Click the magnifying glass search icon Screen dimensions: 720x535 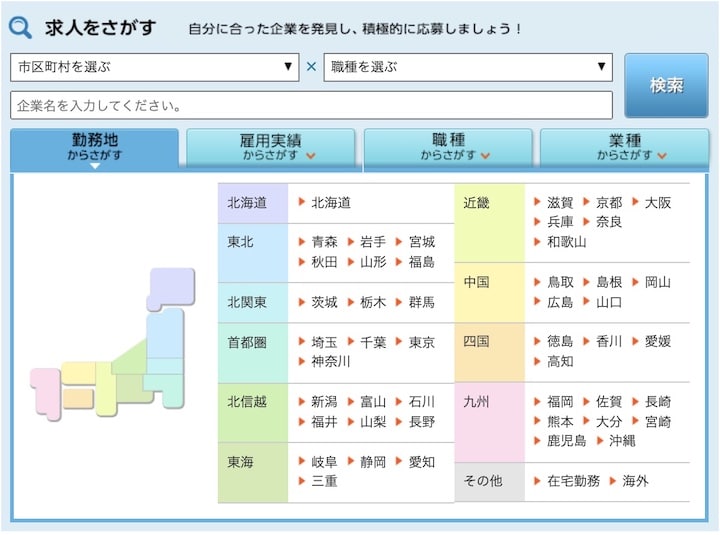22,28
